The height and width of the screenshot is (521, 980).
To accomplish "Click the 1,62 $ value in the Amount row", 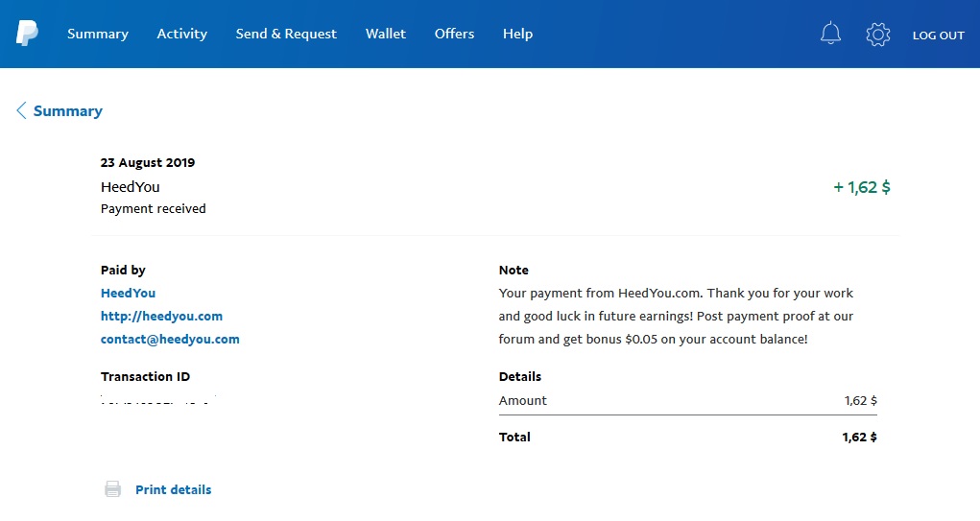I will click(x=861, y=400).
